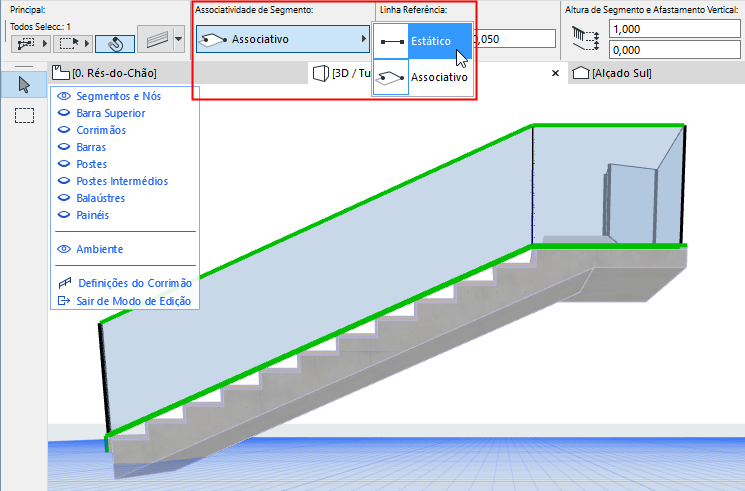Screen dimensions: 745x491
Task: Open the layer dropdown arrow
Action: pyautogui.click(x=179, y=39)
